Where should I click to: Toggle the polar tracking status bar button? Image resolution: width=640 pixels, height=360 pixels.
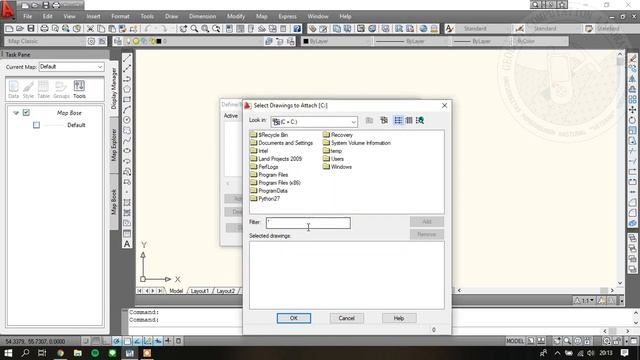tap(117, 341)
